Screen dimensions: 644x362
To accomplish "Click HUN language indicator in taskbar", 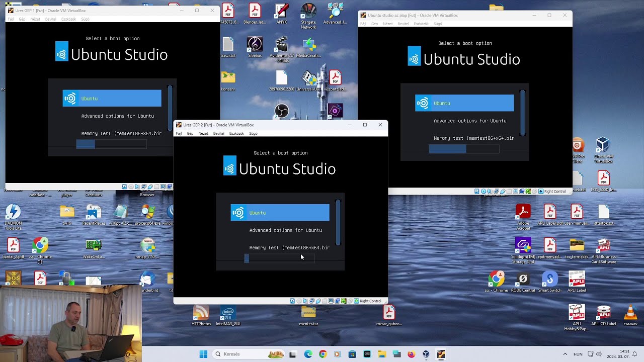I will pos(578,354).
